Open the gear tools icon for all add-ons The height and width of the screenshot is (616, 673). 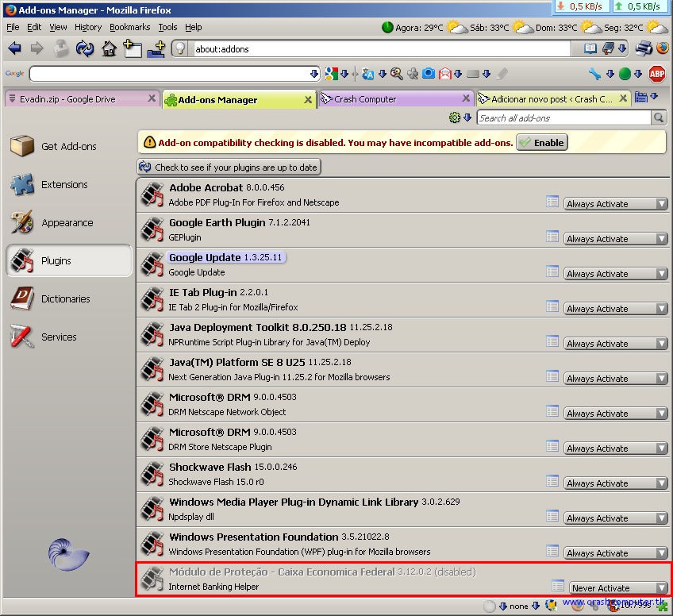455,117
